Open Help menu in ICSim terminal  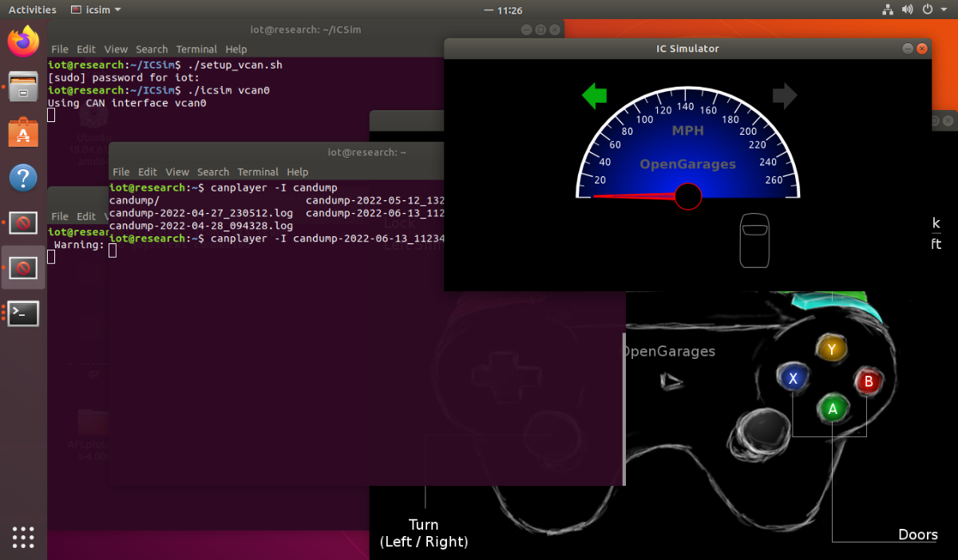click(x=236, y=49)
